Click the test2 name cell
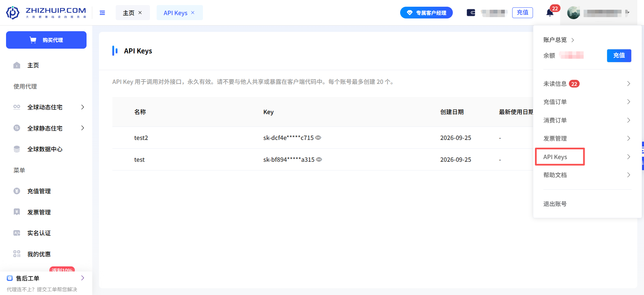The image size is (644, 295). 141,138
